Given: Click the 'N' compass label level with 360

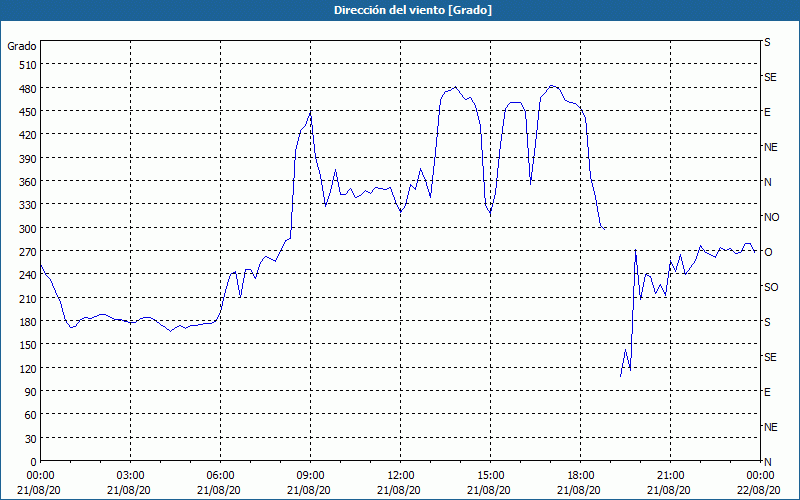Looking at the screenshot, I should click(x=768, y=182).
